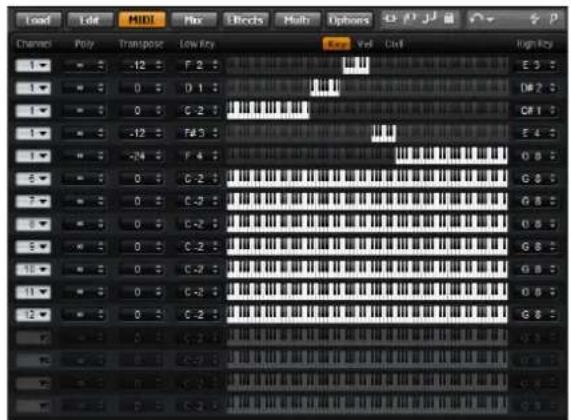Click the Channel column header
571x420 pixels.
[34, 44]
